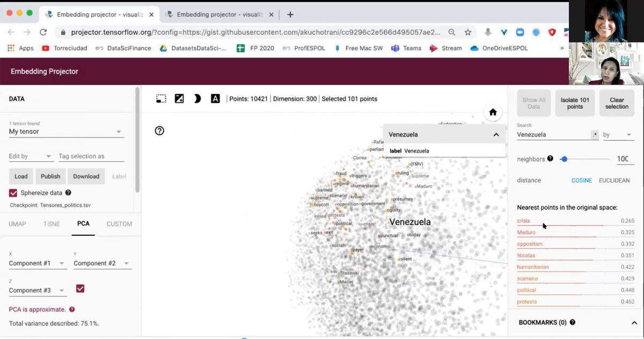The image size is (644, 339).
Task: Activate the bounding box selection tool
Action: click(161, 99)
